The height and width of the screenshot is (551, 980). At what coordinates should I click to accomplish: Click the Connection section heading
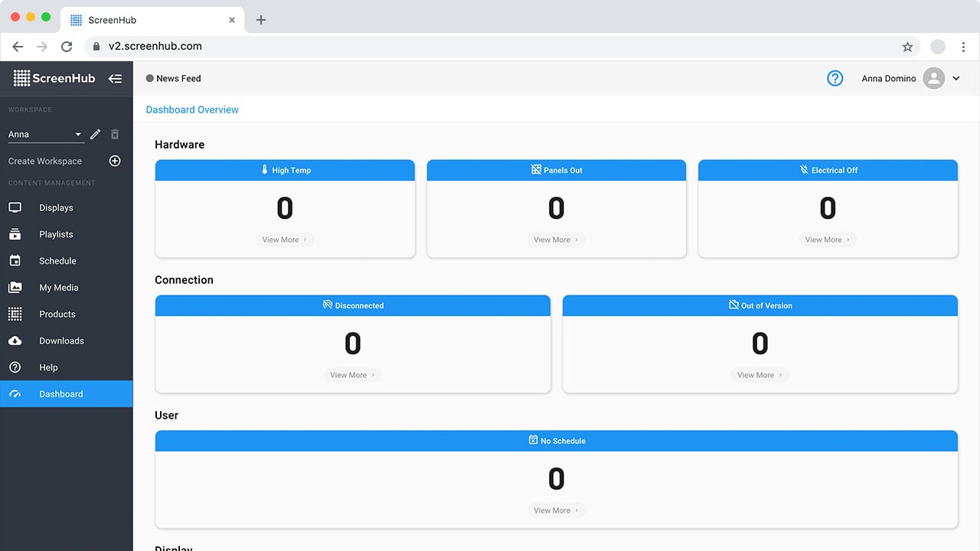click(184, 280)
